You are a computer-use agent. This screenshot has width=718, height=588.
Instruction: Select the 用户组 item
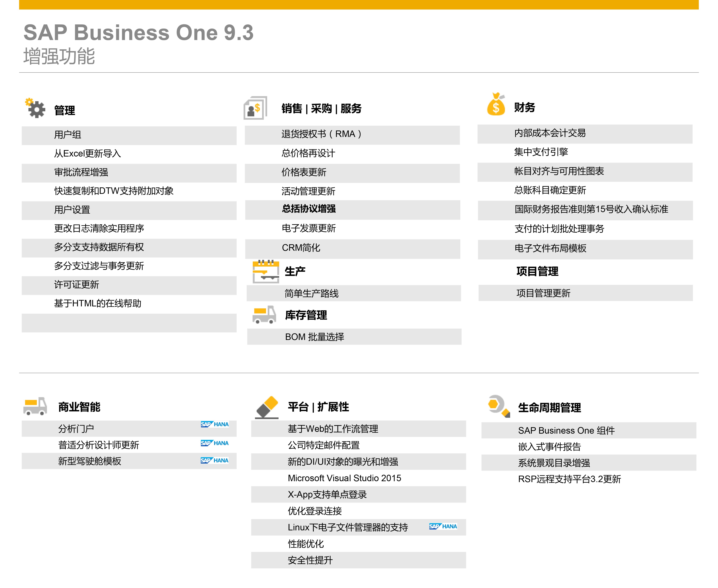(68, 135)
